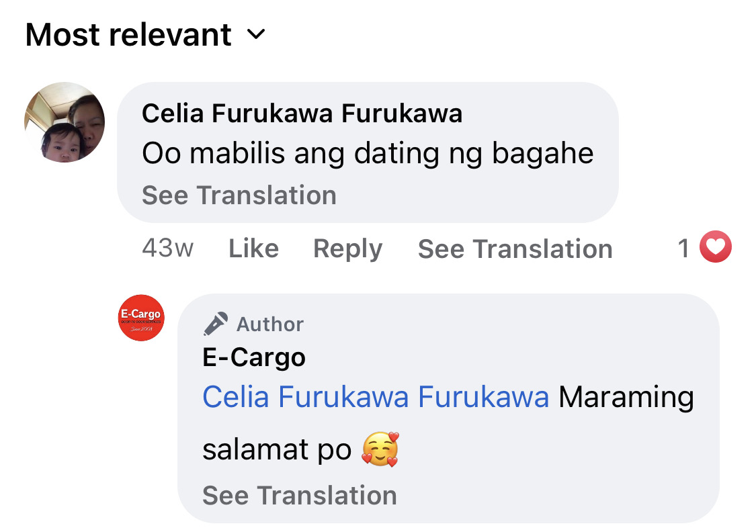This screenshot has height=532, width=756.
Task: Click the Author label text
Action: click(x=270, y=324)
